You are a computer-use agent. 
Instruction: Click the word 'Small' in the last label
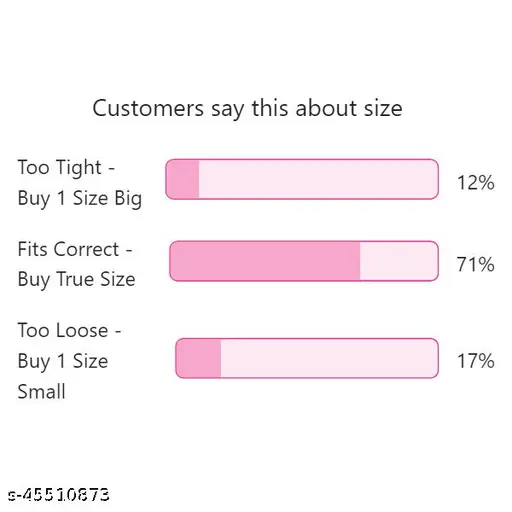tap(41, 392)
